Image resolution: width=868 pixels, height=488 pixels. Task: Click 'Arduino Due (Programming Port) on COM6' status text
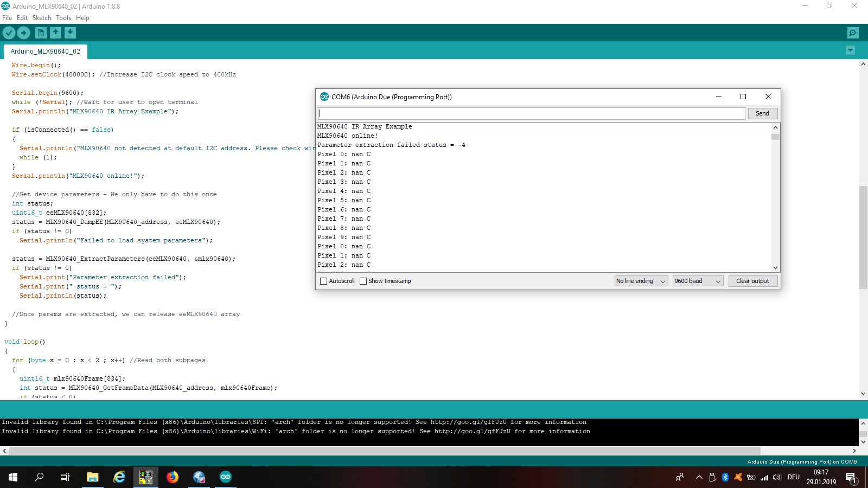click(x=802, y=462)
